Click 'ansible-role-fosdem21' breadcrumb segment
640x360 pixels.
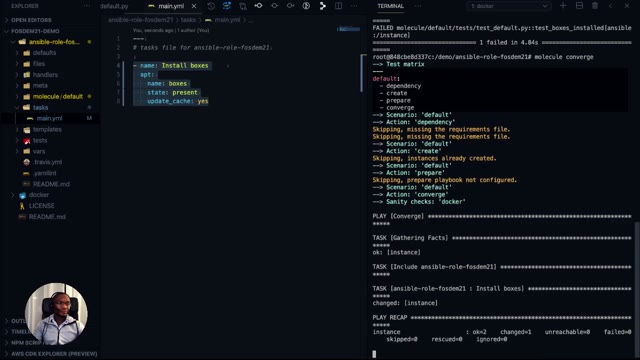(140, 20)
